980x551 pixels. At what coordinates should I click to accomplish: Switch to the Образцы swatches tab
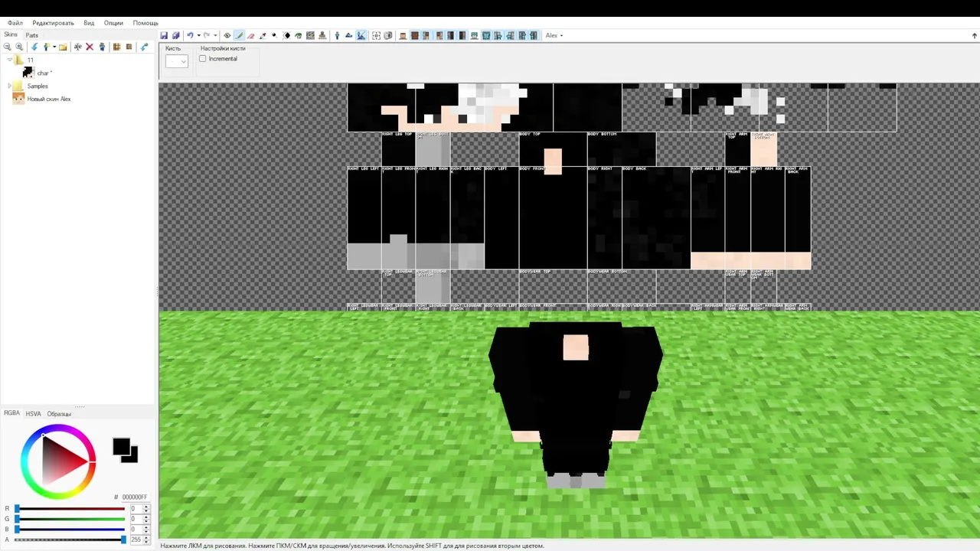click(x=59, y=414)
